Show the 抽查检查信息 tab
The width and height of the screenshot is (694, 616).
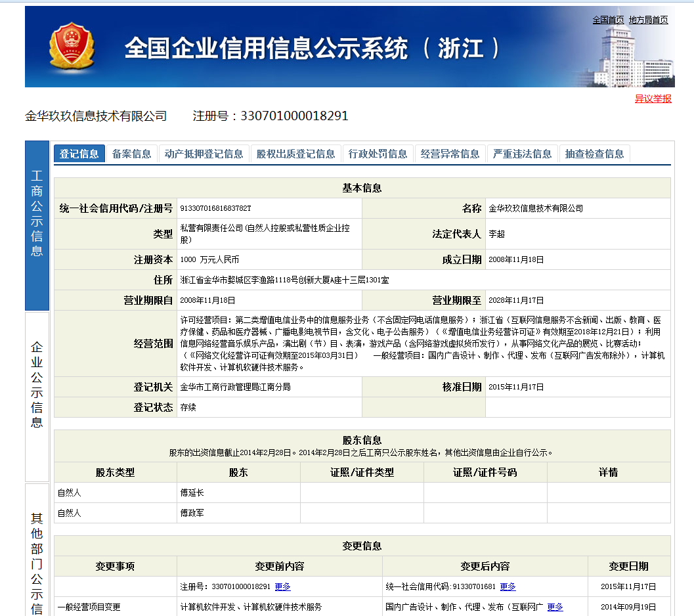(x=594, y=154)
